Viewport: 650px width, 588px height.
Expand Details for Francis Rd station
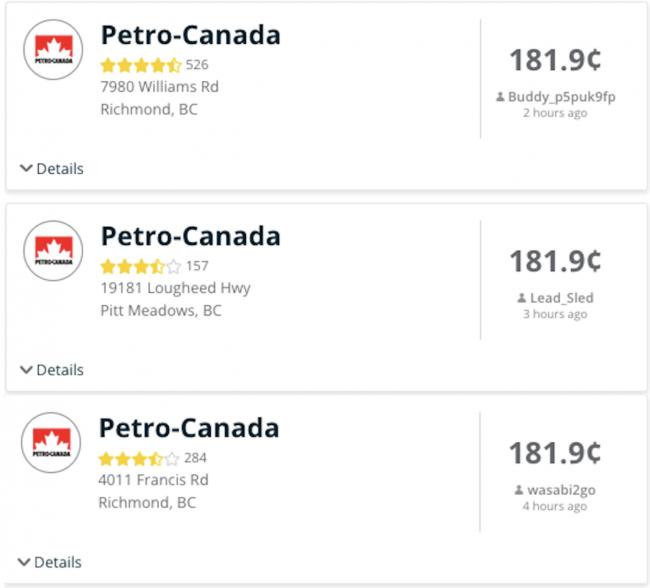pyautogui.click(x=50, y=562)
